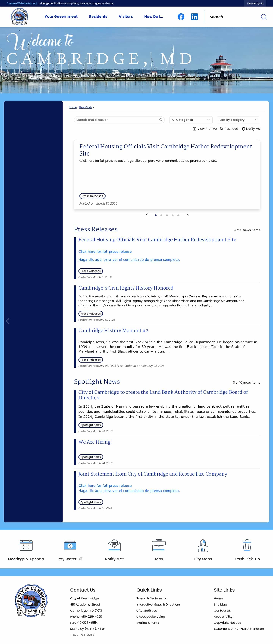Open Joint Statement Rescue Fire Company article
The image size is (273, 644).
153,474
